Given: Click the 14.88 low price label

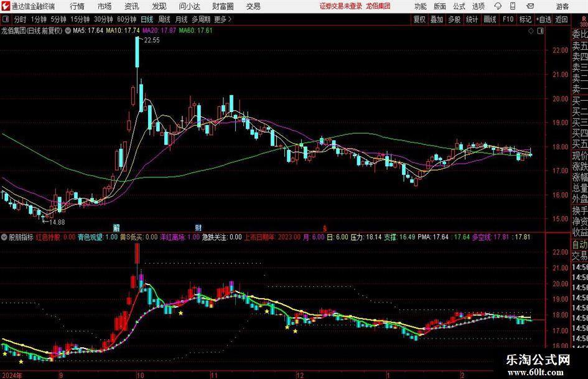Looking at the screenshot, I should tap(57, 222).
